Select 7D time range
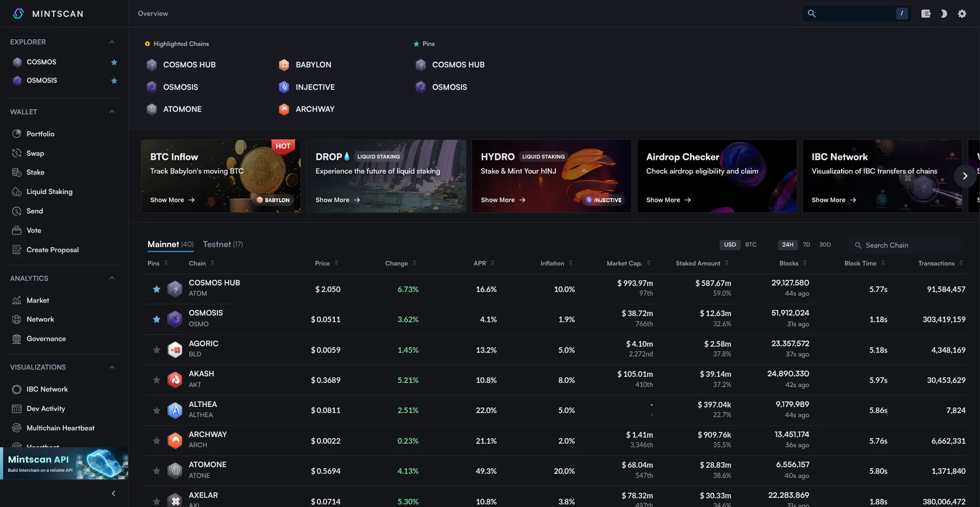Image resolution: width=980 pixels, height=507 pixels. [806, 245]
